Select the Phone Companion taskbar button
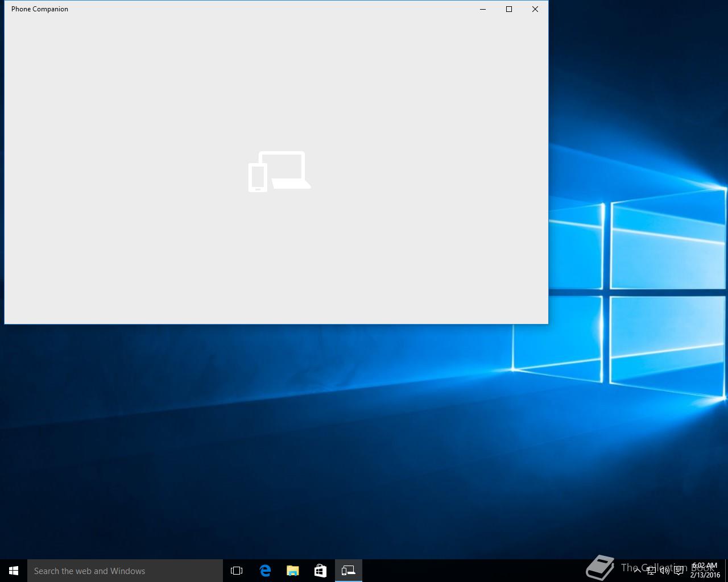728x582 pixels. [x=349, y=571]
